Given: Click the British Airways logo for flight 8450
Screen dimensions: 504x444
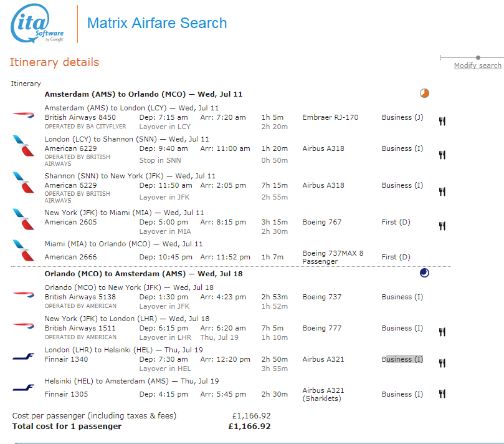Looking at the screenshot, I should (x=24, y=115).
